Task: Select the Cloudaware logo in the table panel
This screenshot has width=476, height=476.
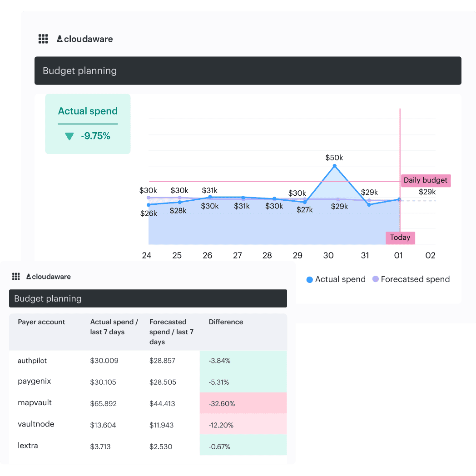Action: coord(49,276)
